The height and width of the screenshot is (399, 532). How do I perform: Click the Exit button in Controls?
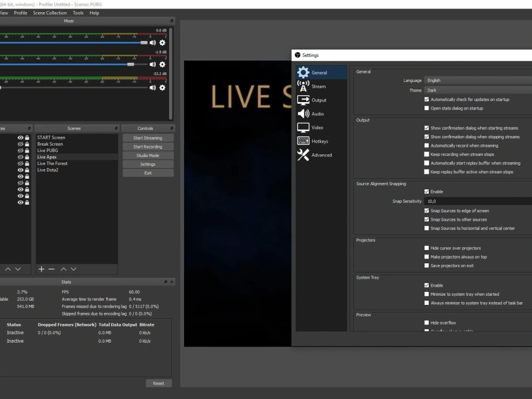coord(148,173)
